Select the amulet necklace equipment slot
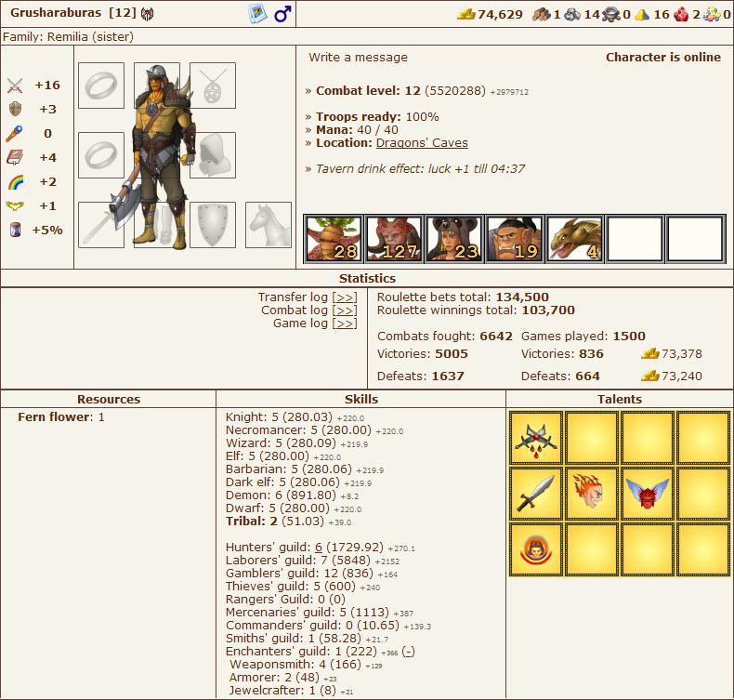The height and width of the screenshot is (700, 734). pyautogui.click(x=213, y=86)
